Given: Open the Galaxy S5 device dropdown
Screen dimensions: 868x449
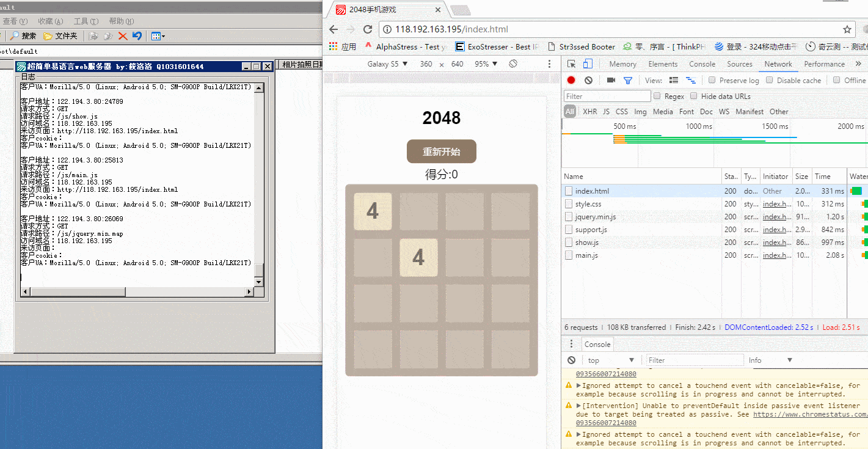Looking at the screenshot, I should coord(387,64).
